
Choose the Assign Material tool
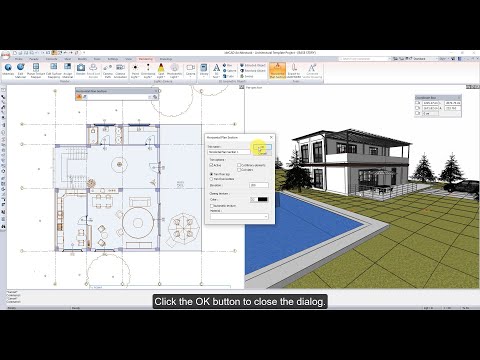(x=68, y=70)
